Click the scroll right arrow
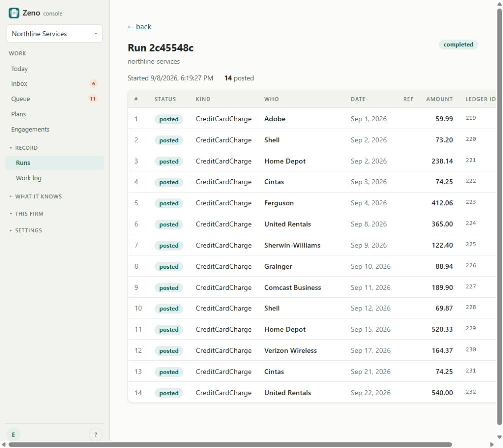Image resolution: width=503 pixels, height=448 pixels. pyautogui.click(x=491, y=444)
